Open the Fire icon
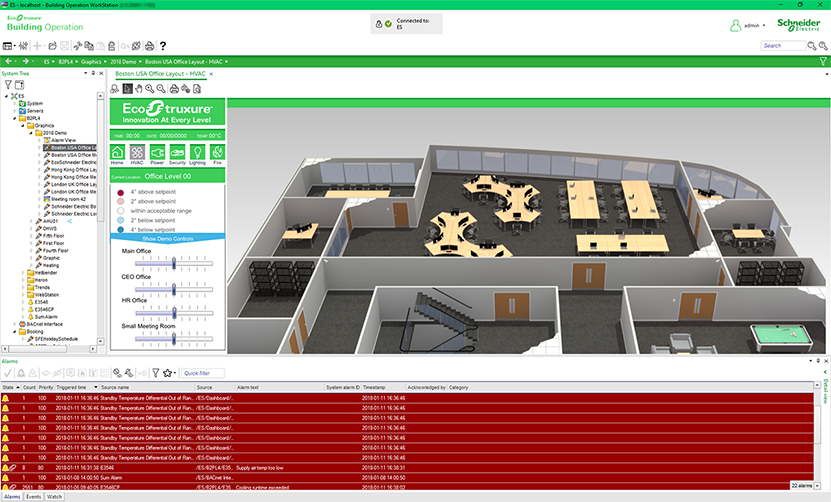The width and height of the screenshot is (831, 502). pyautogui.click(x=217, y=152)
